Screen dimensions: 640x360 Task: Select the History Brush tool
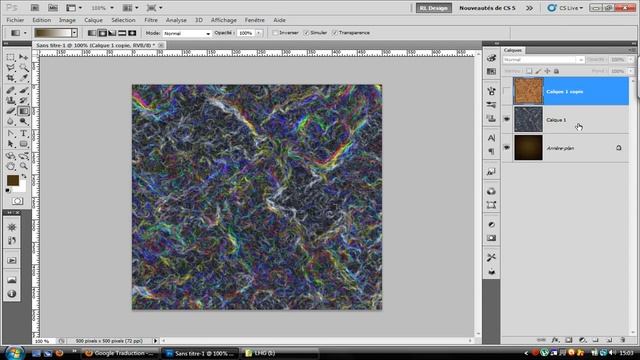coord(23,100)
